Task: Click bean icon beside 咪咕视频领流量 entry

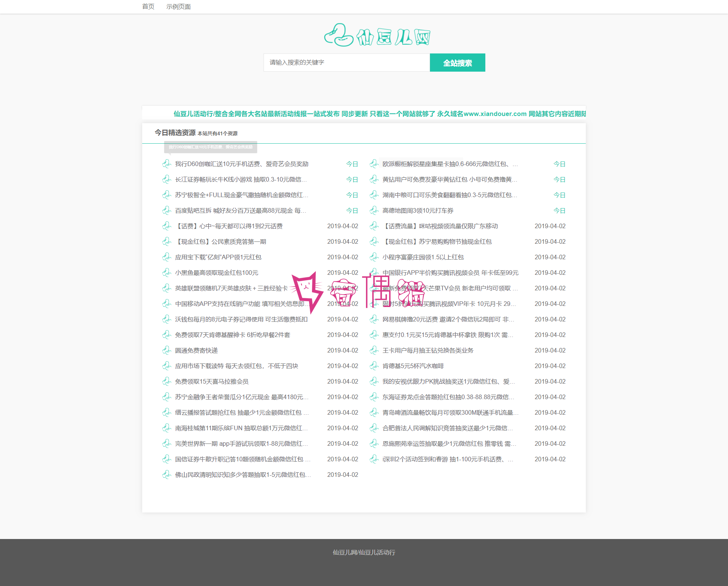Action: (374, 226)
